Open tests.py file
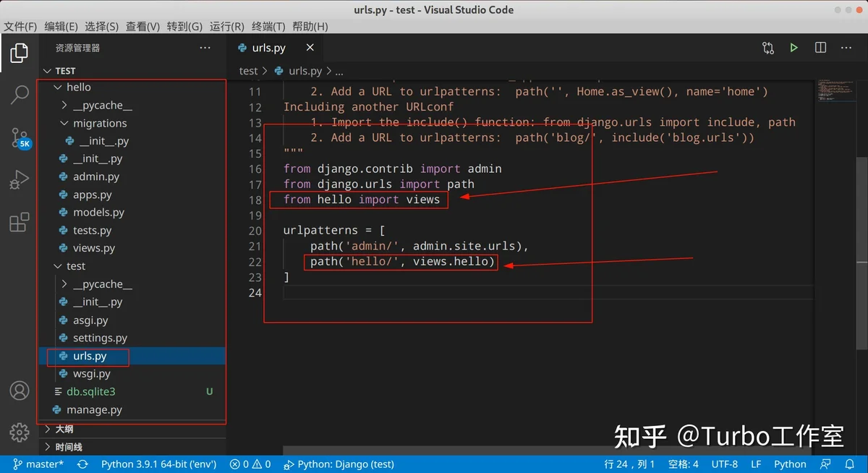The width and height of the screenshot is (868, 473). (x=132, y=231)
